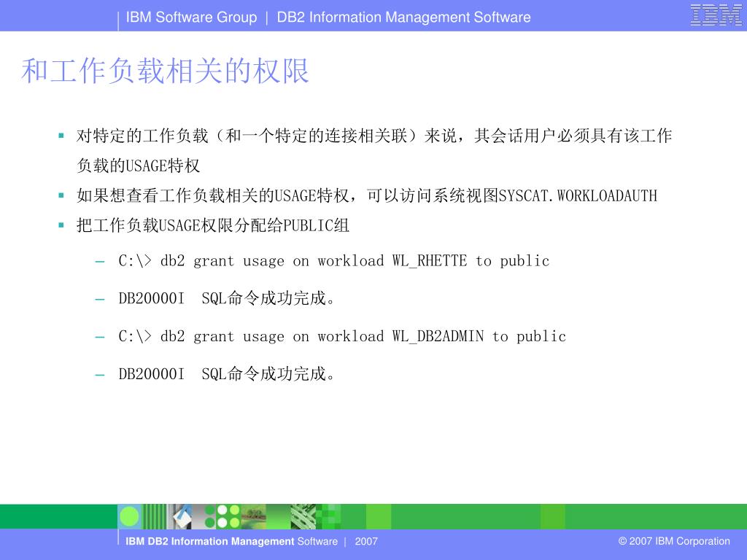Select first bullet line 对特定的工作负载
This screenshot has height=560, width=747.
pos(374,136)
